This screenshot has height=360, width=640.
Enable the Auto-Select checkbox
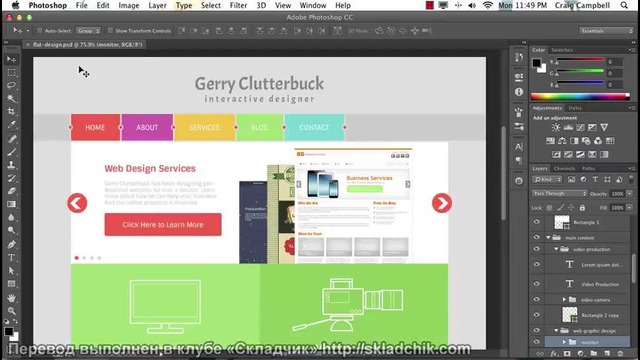coord(40,31)
